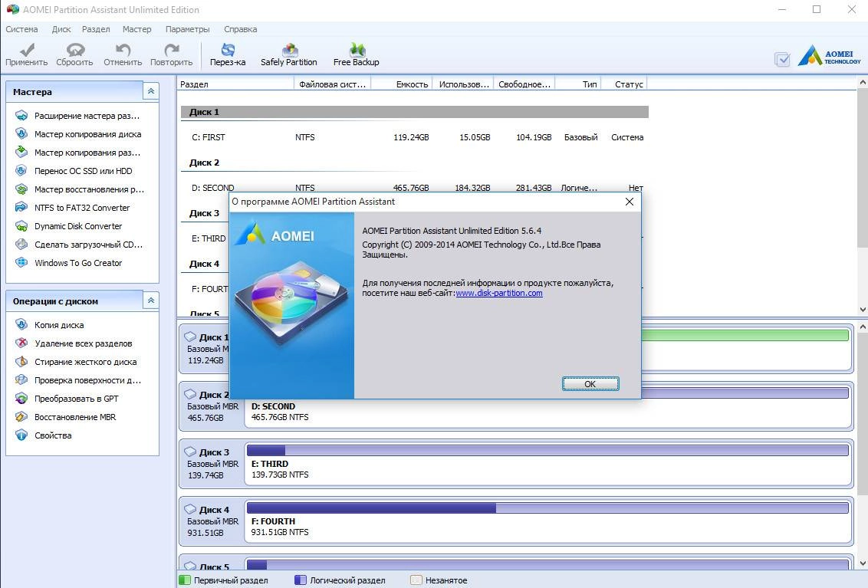Click the Применить apply toolbar icon

(26, 55)
